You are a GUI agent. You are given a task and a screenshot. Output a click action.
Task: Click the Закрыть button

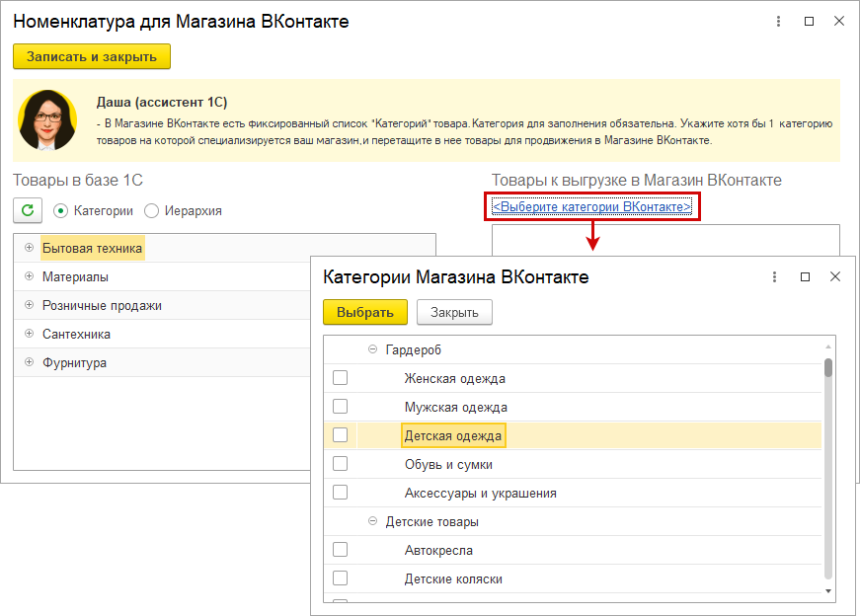coord(454,312)
